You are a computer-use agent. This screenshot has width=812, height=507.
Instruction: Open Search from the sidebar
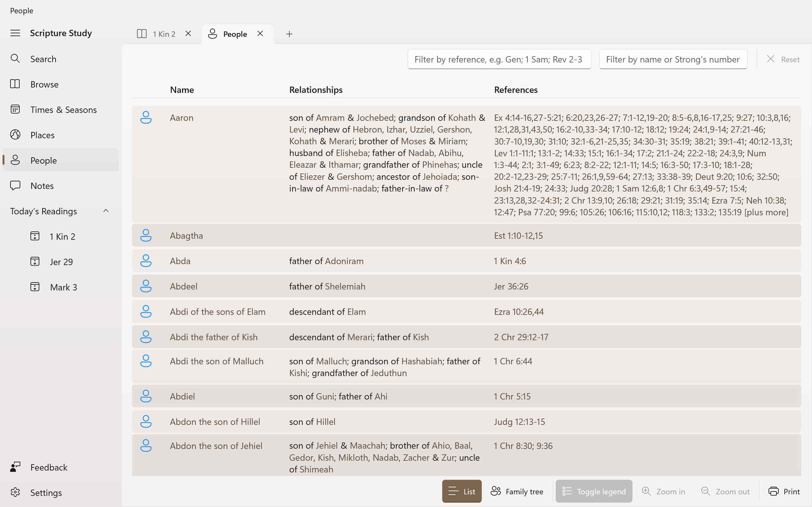click(x=60, y=59)
